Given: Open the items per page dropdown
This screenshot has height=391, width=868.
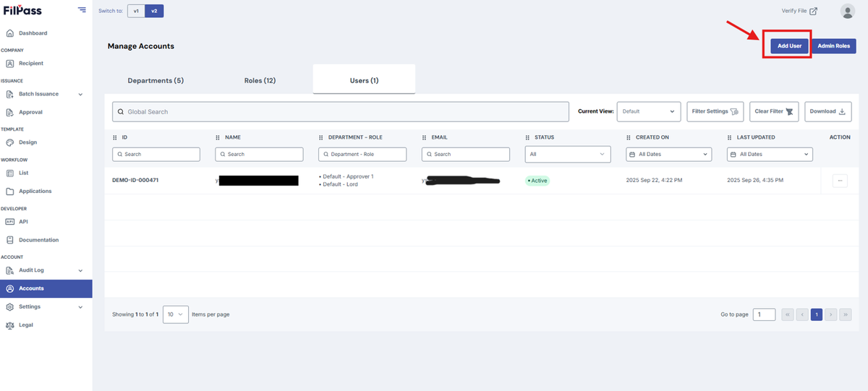Looking at the screenshot, I should click(176, 314).
